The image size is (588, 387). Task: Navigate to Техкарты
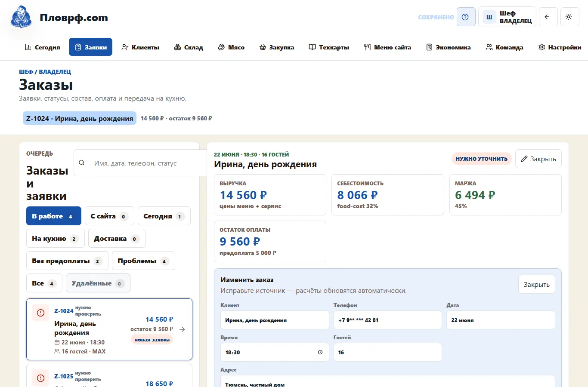click(x=329, y=47)
